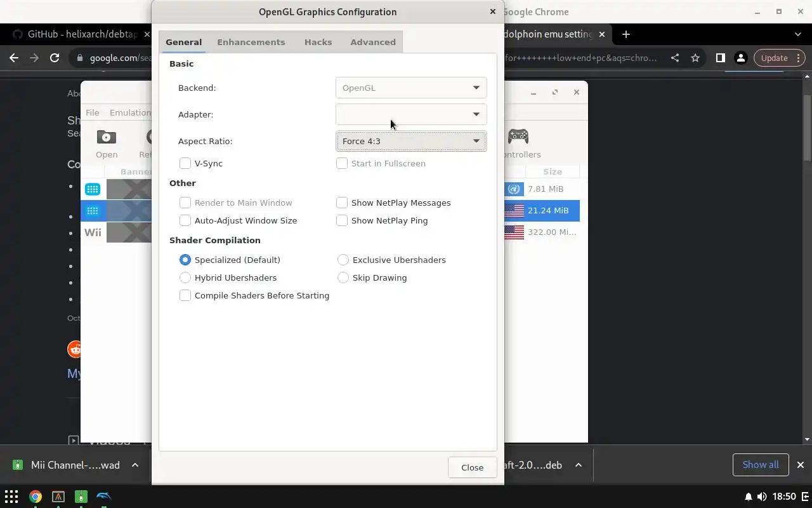Close graphics configuration dialog via X
This screenshot has height=508, width=812.
pos(492,11)
